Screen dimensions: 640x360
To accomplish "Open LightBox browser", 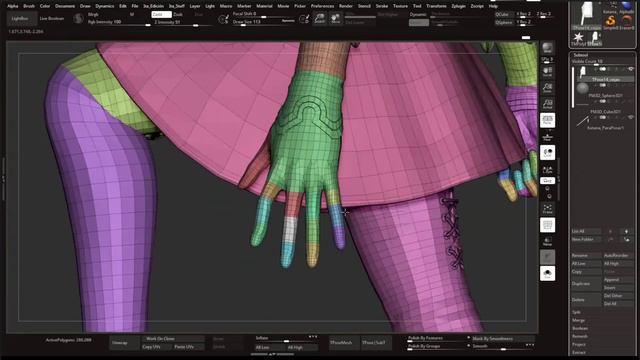I will coord(20,18).
